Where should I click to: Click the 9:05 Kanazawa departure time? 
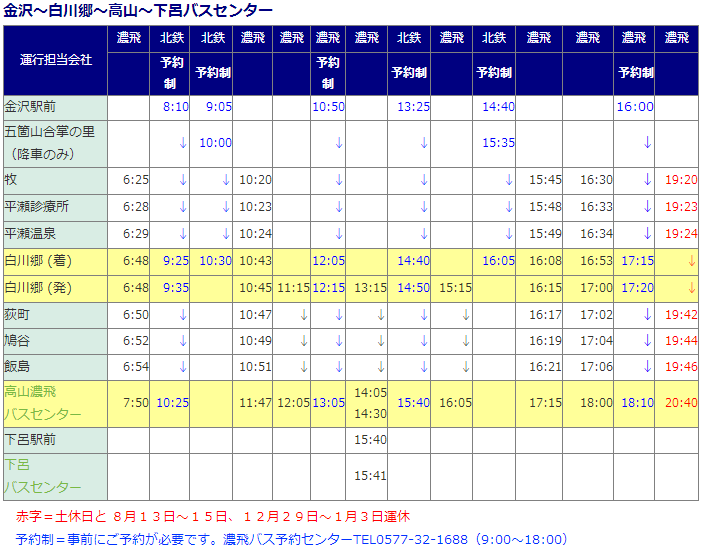pos(219,107)
